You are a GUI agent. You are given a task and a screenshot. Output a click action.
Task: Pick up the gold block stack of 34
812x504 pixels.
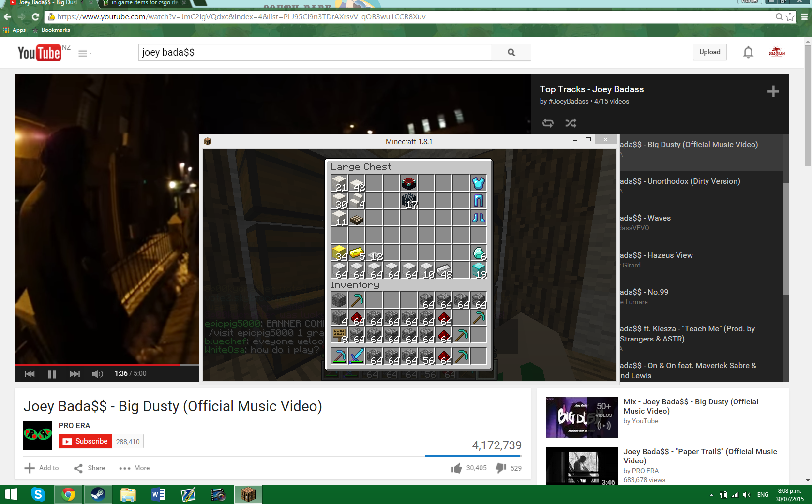pos(339,252)
